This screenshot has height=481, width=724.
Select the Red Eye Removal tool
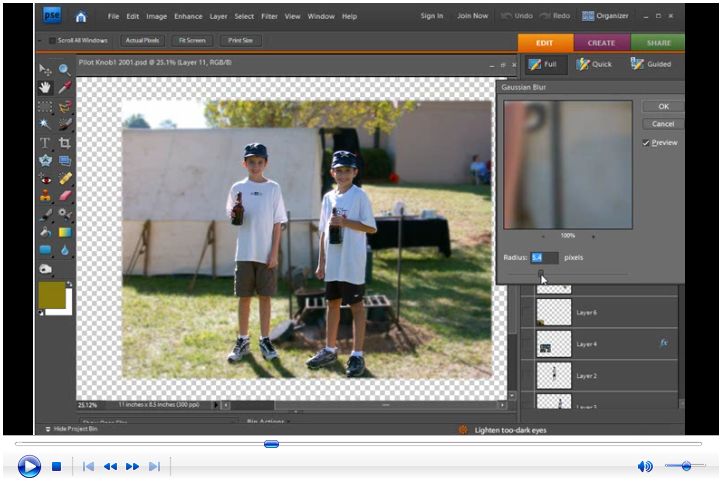45,179
